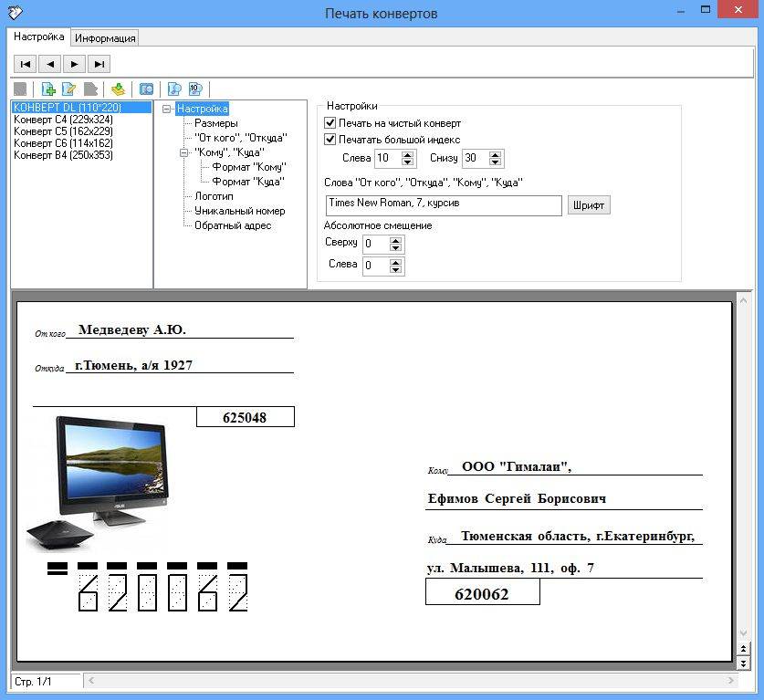Screen dimensions: 764x700
Task: Uncheck Печать на чистый конверт
Action: coord(330,123)
